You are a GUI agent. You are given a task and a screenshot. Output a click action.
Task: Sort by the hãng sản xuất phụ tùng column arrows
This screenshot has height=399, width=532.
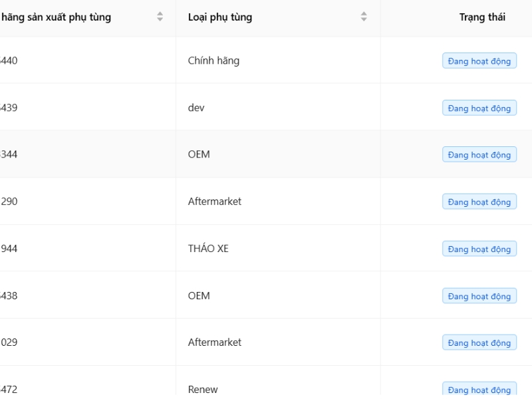(x=160, y=17)
